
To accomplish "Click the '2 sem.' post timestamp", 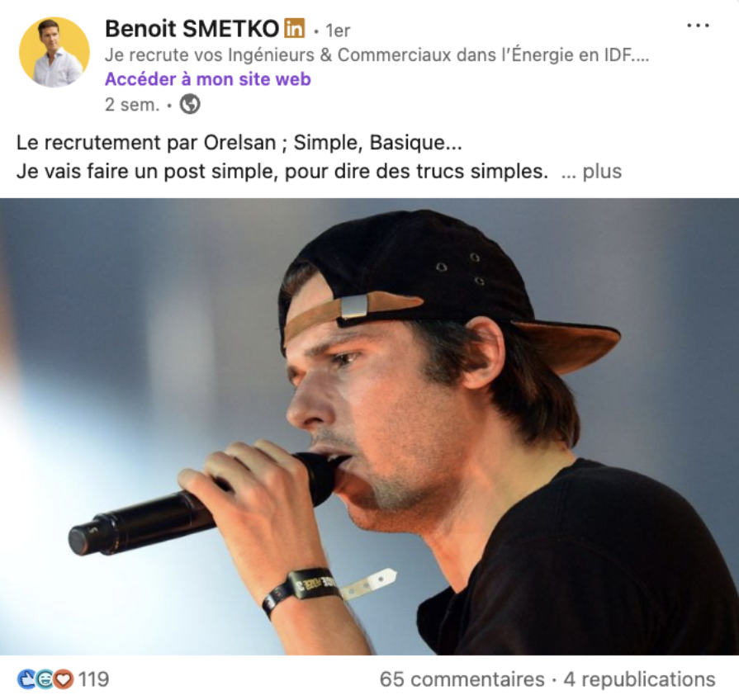I will [132, 105].
